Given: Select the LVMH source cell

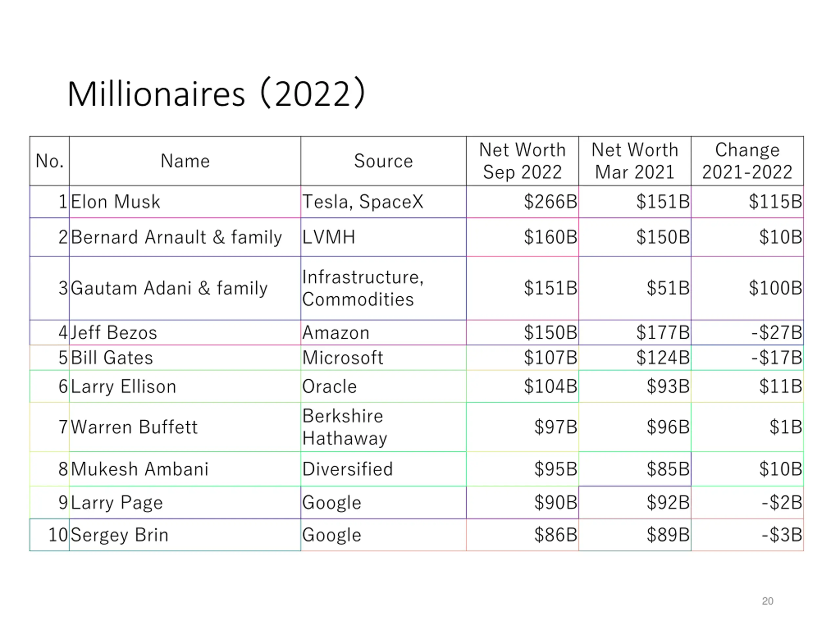Looking at the screenshot, I should coord(384,237).
